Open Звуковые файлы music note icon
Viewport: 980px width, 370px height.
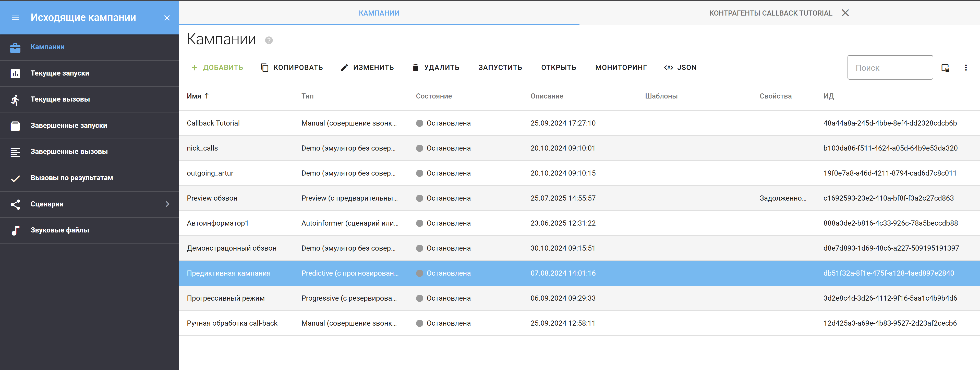[x=15, y=230]
